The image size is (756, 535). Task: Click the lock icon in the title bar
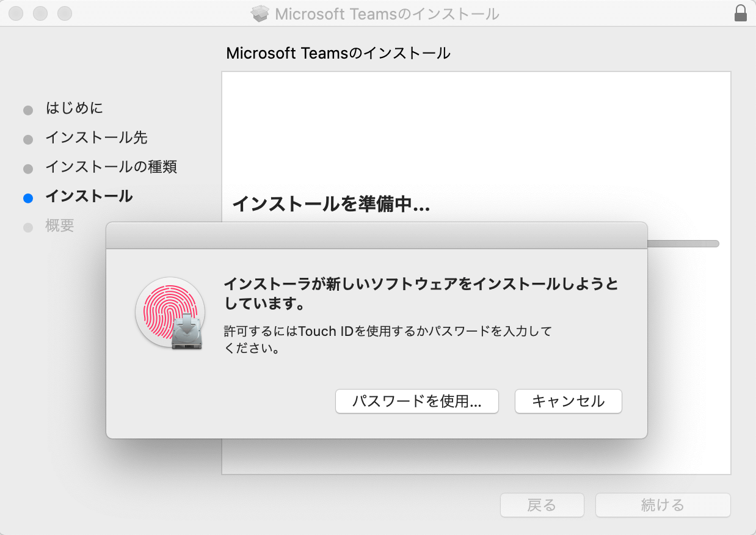pyautogui.click(x=740, y=13)
